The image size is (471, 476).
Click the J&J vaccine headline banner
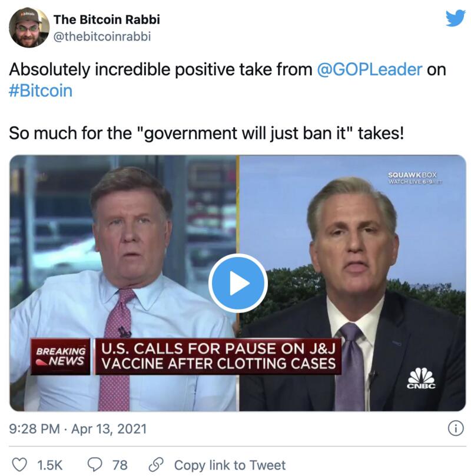click(218, 355)
